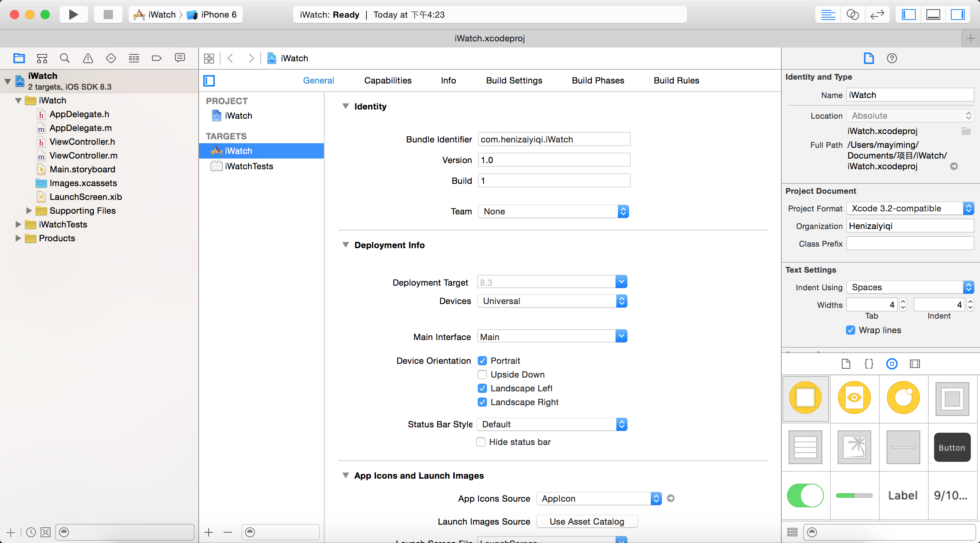Choose project file location folder icon
This screenshot has height=543, width=980.
pos(966,131)
